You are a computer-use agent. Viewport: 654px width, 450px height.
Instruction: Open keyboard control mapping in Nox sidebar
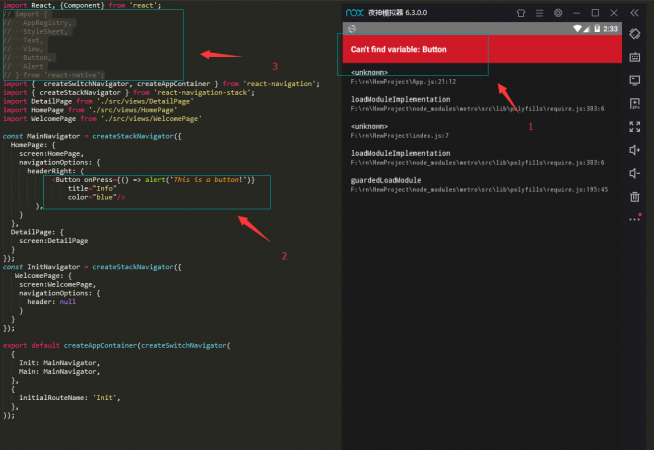click(635, 57)
